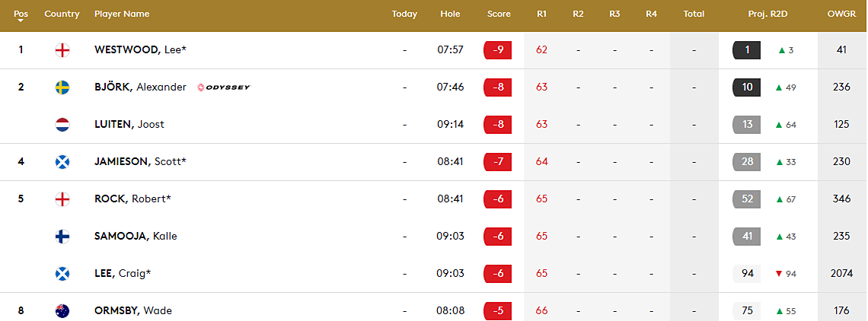Click England flag next to Robert Rock
Screen dimensions: 868x321
(x=62, y=199)
